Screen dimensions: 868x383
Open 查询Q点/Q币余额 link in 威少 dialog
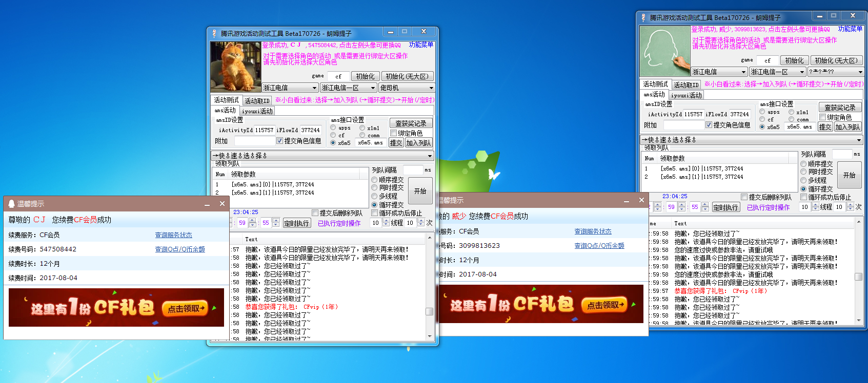pyautogui.click(x=599, y=246)
